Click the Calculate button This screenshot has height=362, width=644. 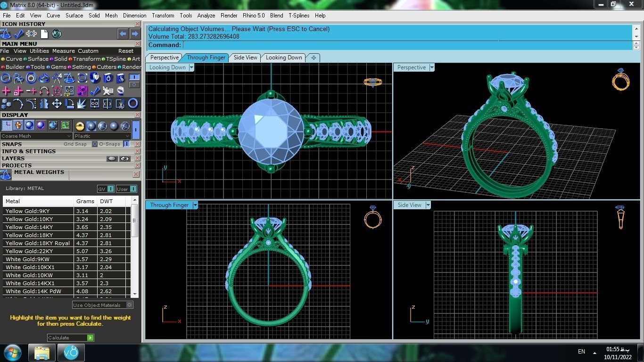pos(71,337)
